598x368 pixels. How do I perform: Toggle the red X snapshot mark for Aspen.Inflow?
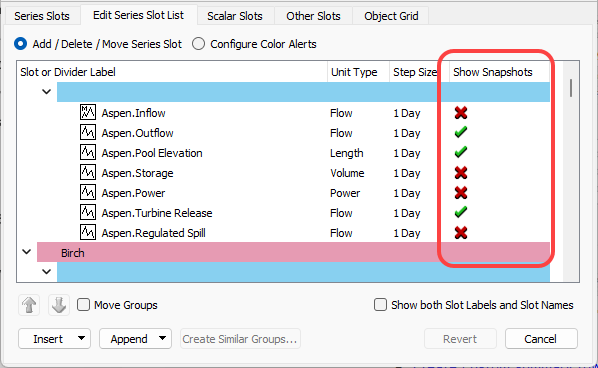click(x=461, y=112)
